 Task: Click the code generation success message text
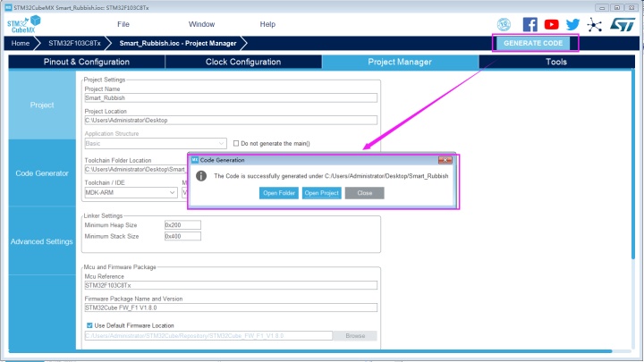tap(331, 176)
